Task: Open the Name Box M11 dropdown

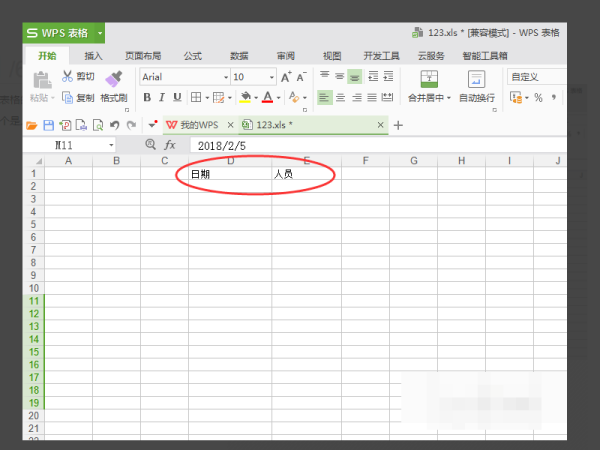Action: [111, 145]
